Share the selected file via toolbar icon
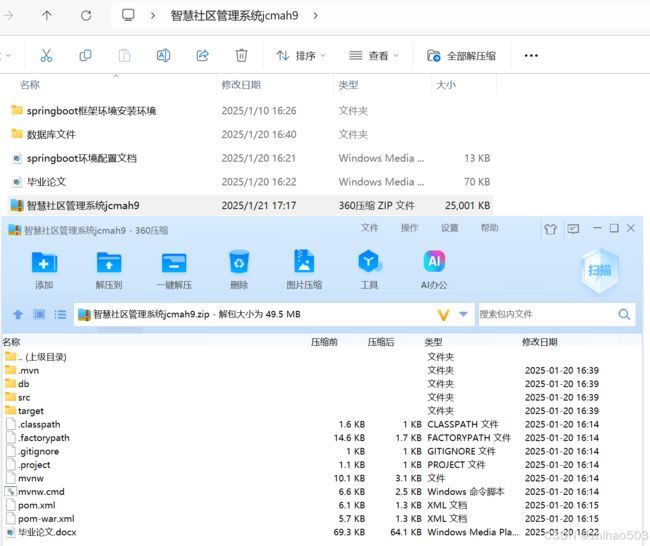650x546 pixels. coord(202,56)
